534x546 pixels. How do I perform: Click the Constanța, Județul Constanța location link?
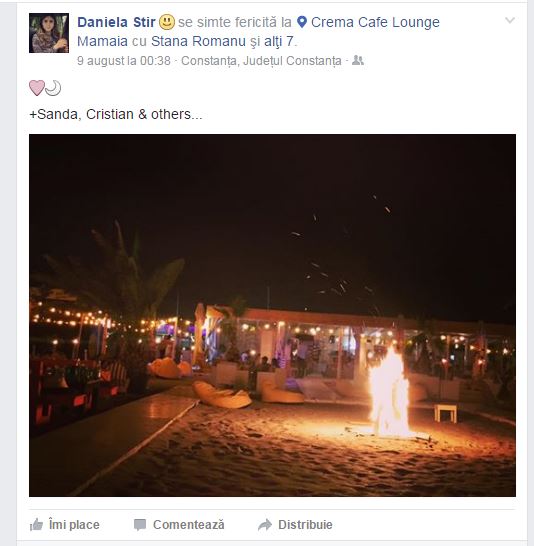[x=261, y=61]
